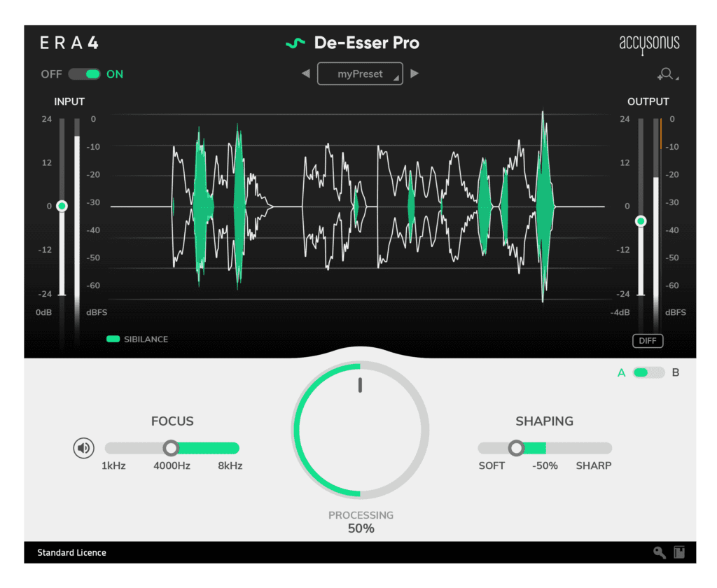Click the ERA 4 logo
The height and width of the screenshot is (588, 717).
69,43
